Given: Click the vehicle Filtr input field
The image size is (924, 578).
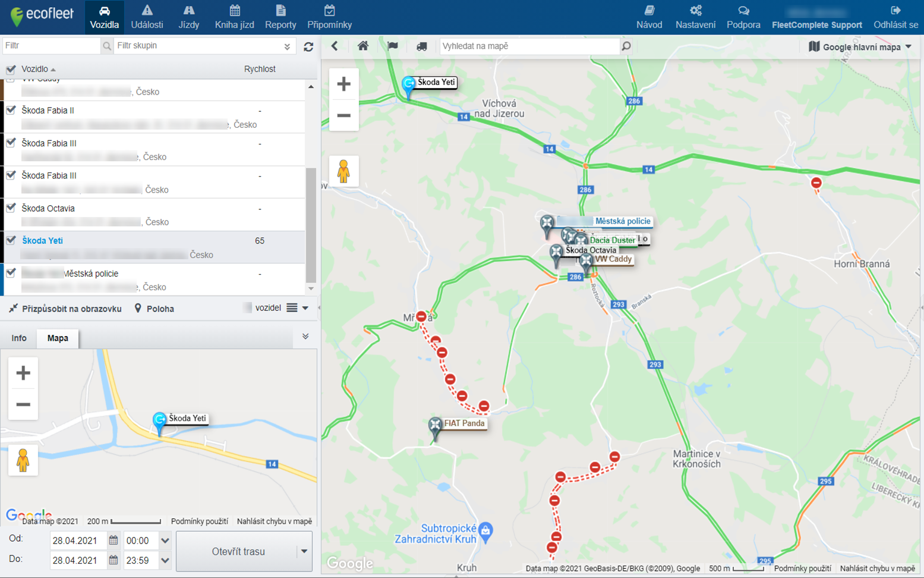Looking at the screenshot, I should click(52, 46).
